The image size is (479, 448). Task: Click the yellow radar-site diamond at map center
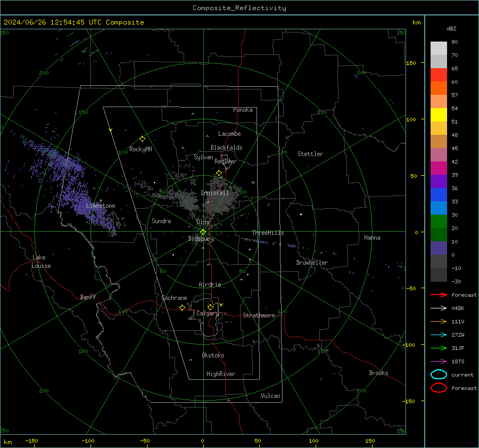point(203,232)
